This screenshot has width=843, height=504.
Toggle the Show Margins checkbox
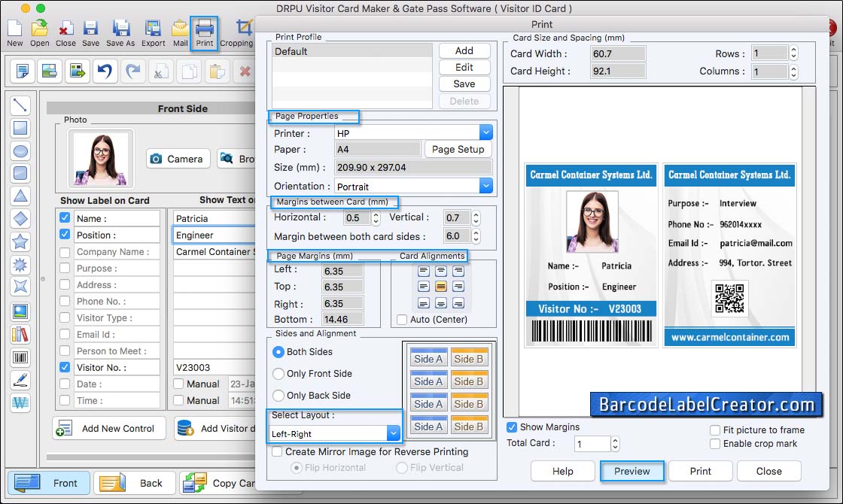tap(512, 427)
